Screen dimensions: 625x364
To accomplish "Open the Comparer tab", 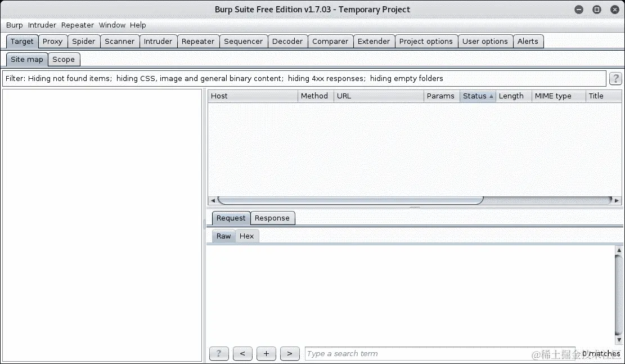I will click(x=330, y=42).
